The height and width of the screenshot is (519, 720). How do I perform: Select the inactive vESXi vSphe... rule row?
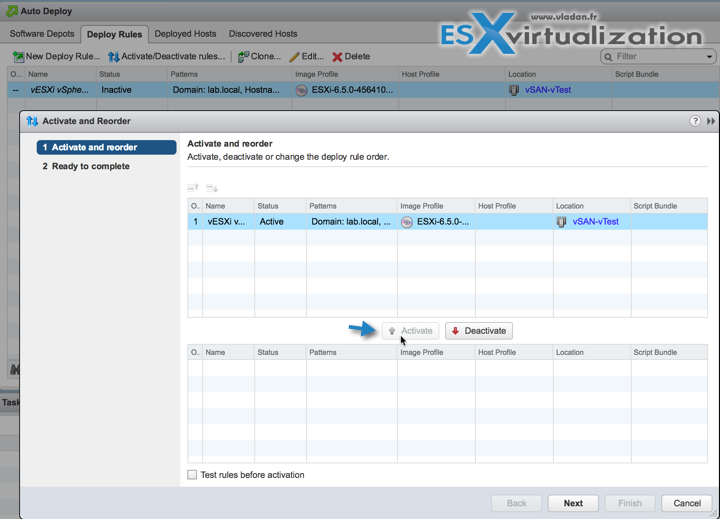tap(363, 90)
